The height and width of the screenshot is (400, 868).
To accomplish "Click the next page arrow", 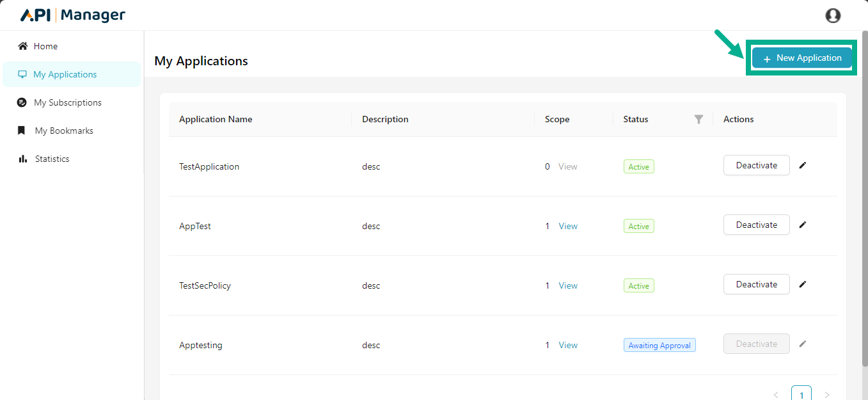I will pyautogui.click(x=827, y=395).
